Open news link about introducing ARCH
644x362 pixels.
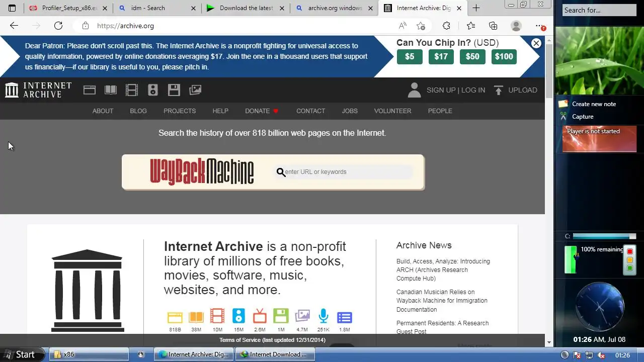tap(443, 269)
